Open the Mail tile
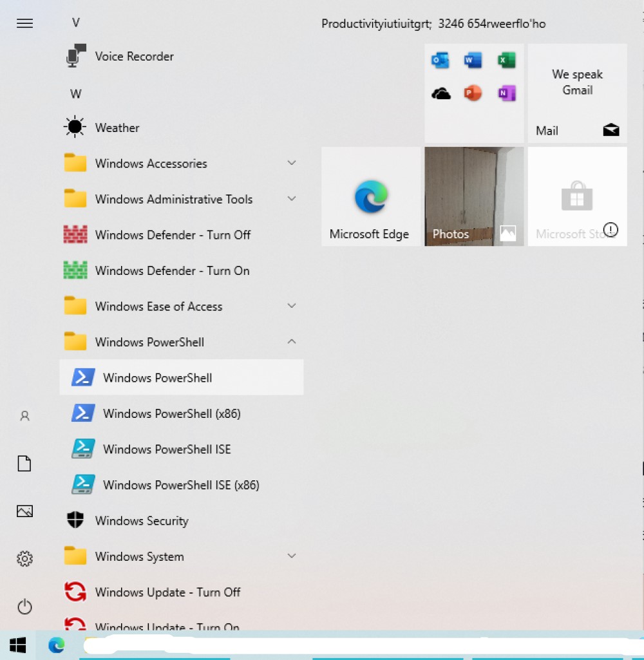 click(x=577, y=93)
